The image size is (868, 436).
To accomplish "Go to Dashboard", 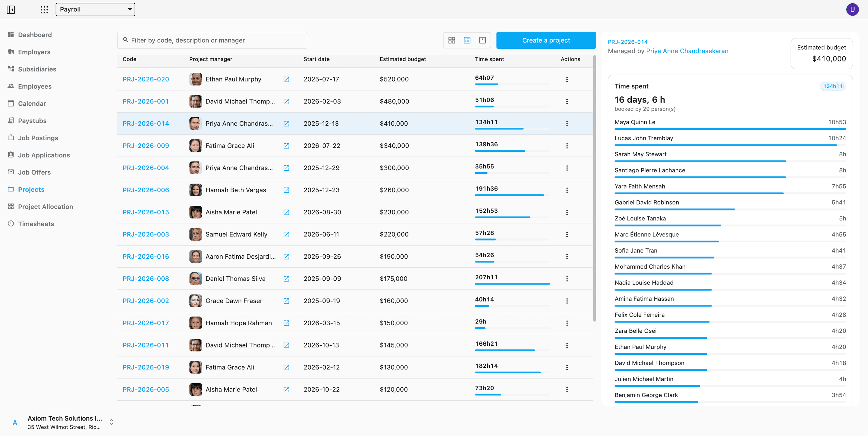I will click(x=35, y=35).
